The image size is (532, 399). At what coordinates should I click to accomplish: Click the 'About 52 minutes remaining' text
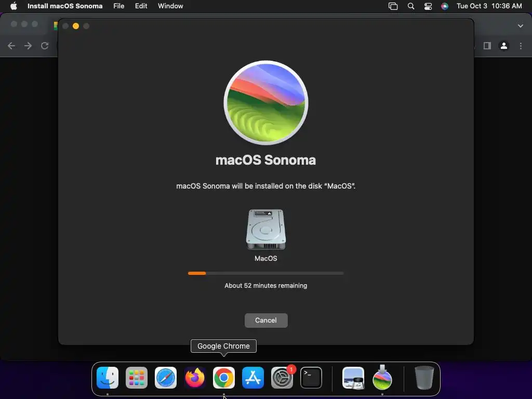[265, 286]
